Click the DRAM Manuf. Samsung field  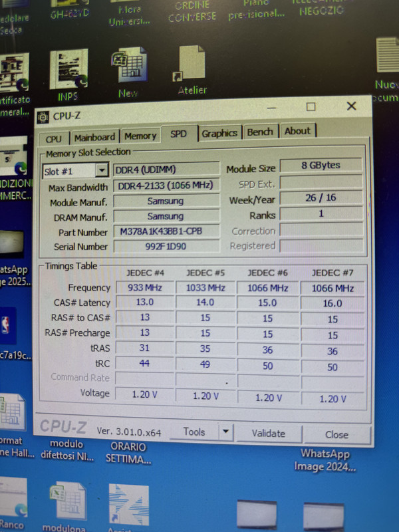click(x=166, y=216)
